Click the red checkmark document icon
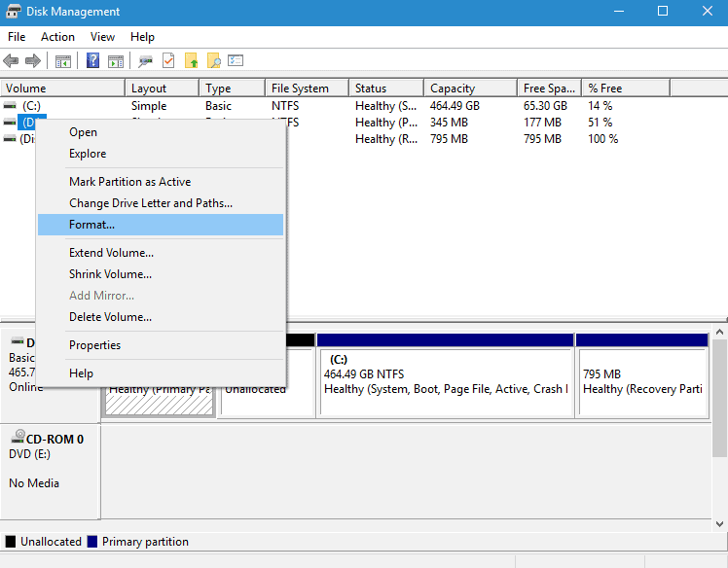 [x=168, y=61]
